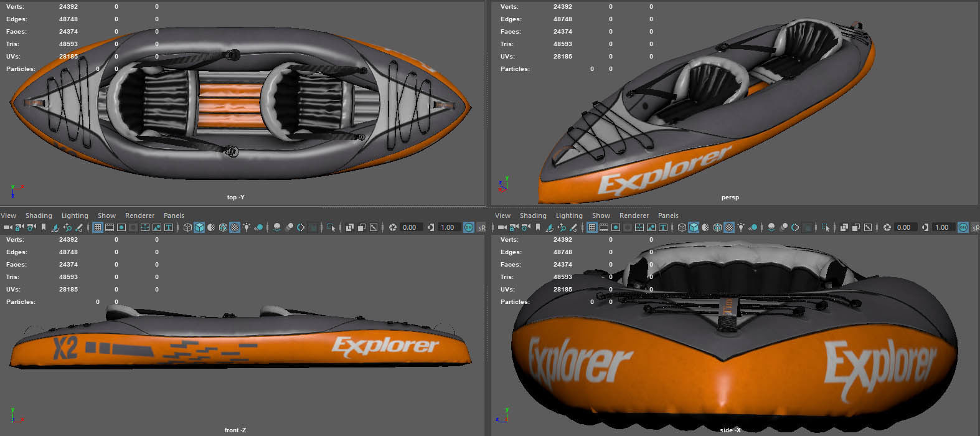The height and width of the screenshot is (436, 980).
Task: Toggle Ambient Occlusion icon in front -Z panel
Action: 277,227
